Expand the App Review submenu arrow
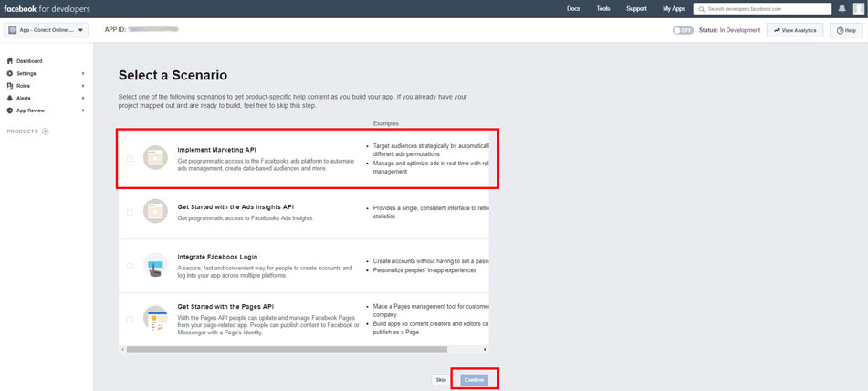The height and width of the screenshot is (391, 868). 84,111
